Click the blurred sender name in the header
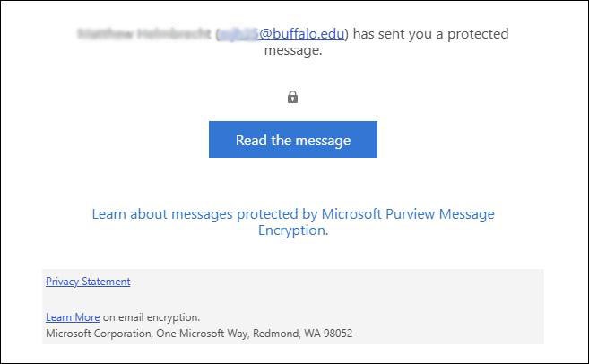The width and height of the screenshot is (589, 364). tap(143, 34)
